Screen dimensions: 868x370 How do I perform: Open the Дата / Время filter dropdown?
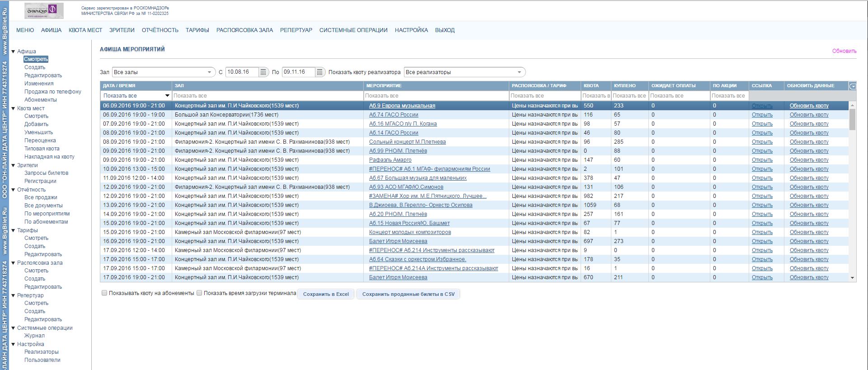tap(167, 96)
